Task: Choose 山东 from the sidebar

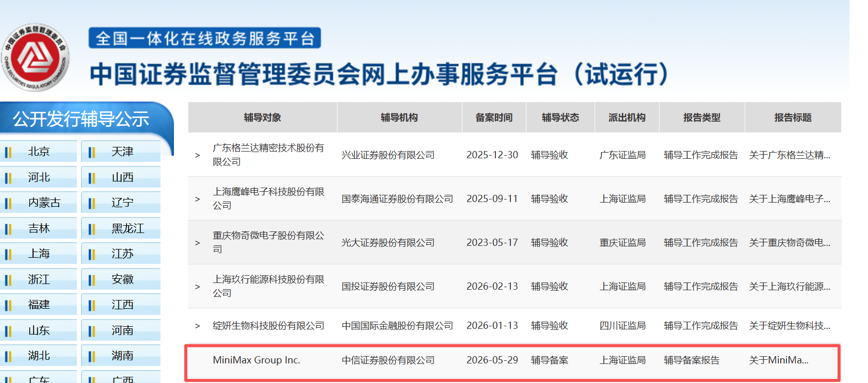Action: tap(39, 330)
